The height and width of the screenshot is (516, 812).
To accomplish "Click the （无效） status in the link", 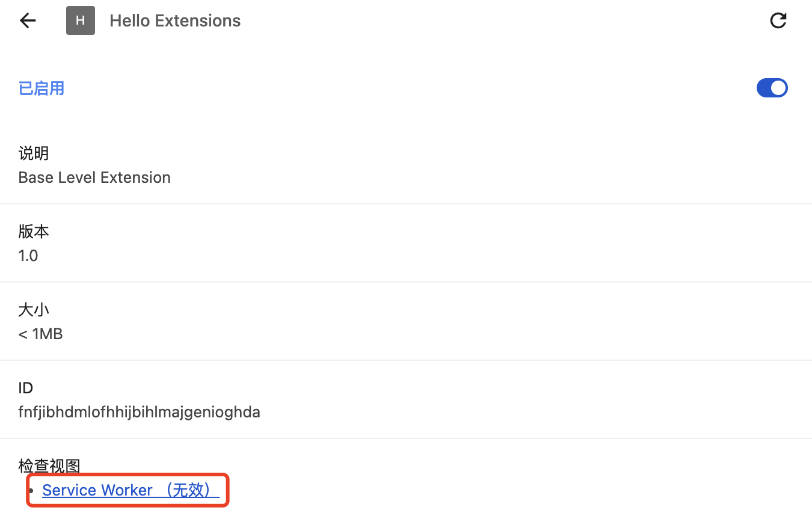I will 191,490.
